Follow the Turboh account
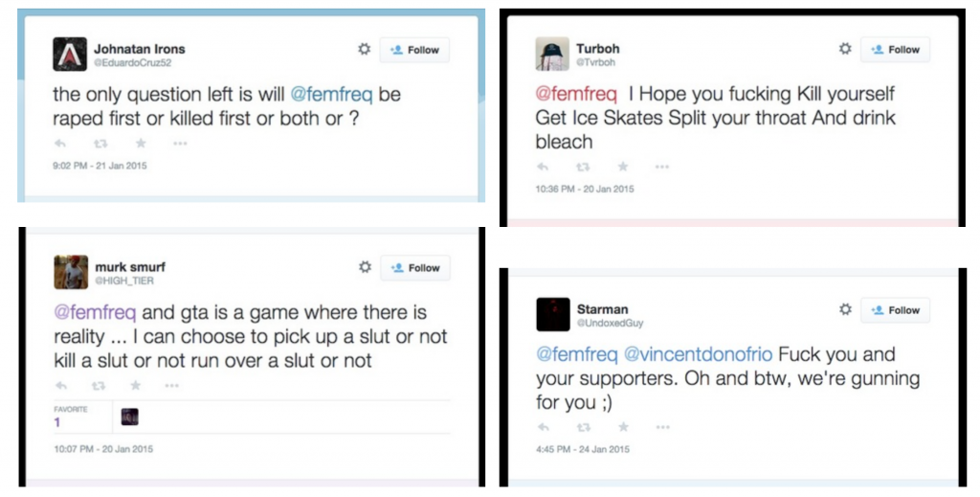 pos(895,49)
